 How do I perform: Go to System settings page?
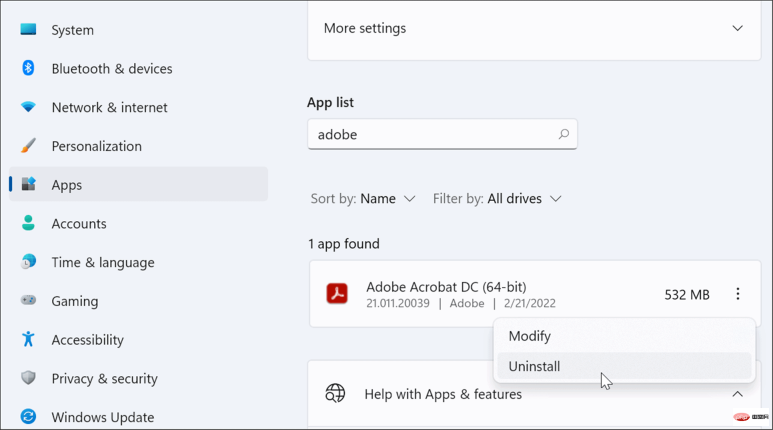coord(72,30)
